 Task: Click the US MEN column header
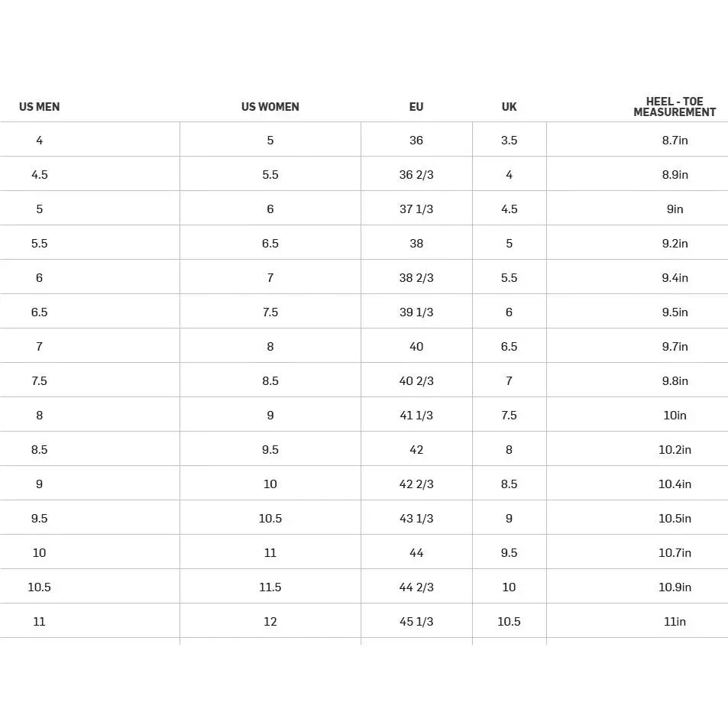(40, 107)
